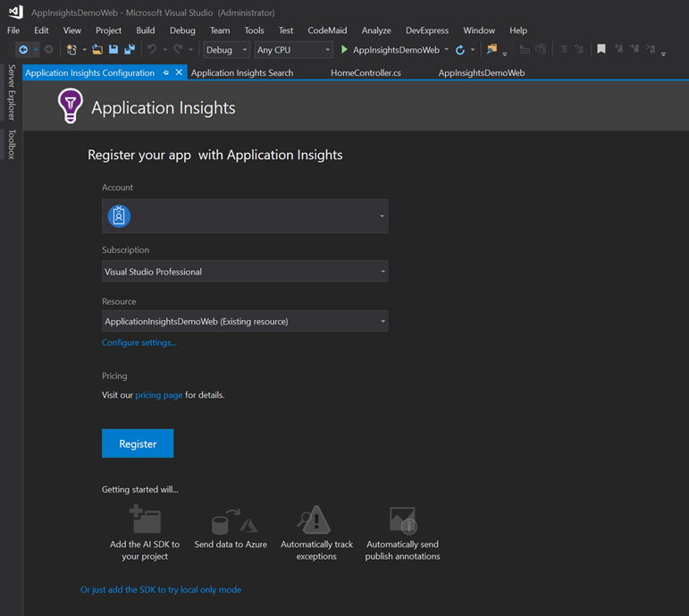The width and height of the screenshot is (689, 616).
Task: Open the Resource dropdown with ApplicationInsightsDemoWeb
Action: [x=245, y=321]
